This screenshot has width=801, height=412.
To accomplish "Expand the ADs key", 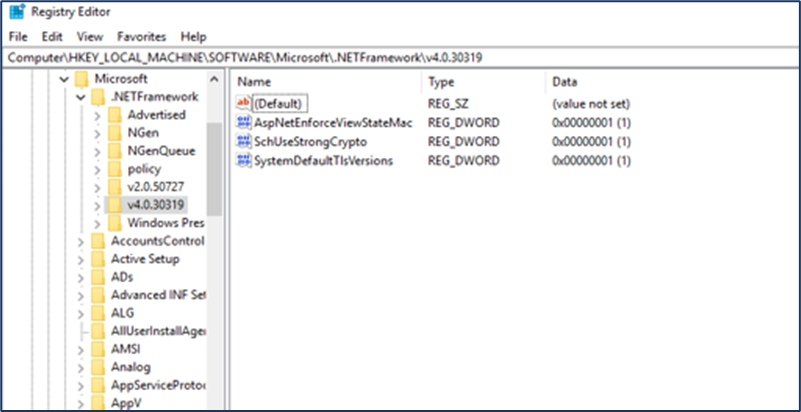I will point(81,277).
